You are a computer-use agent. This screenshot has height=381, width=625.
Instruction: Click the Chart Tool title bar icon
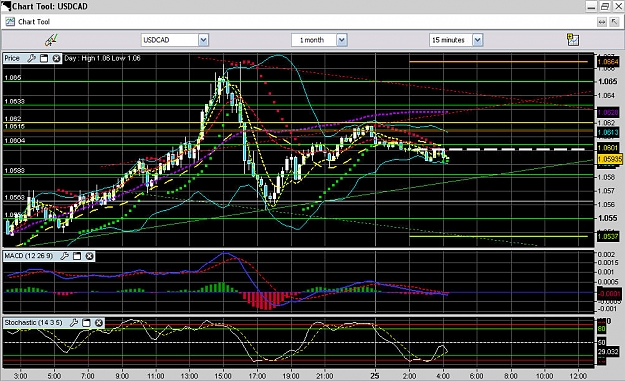click(x=6, y=6)
